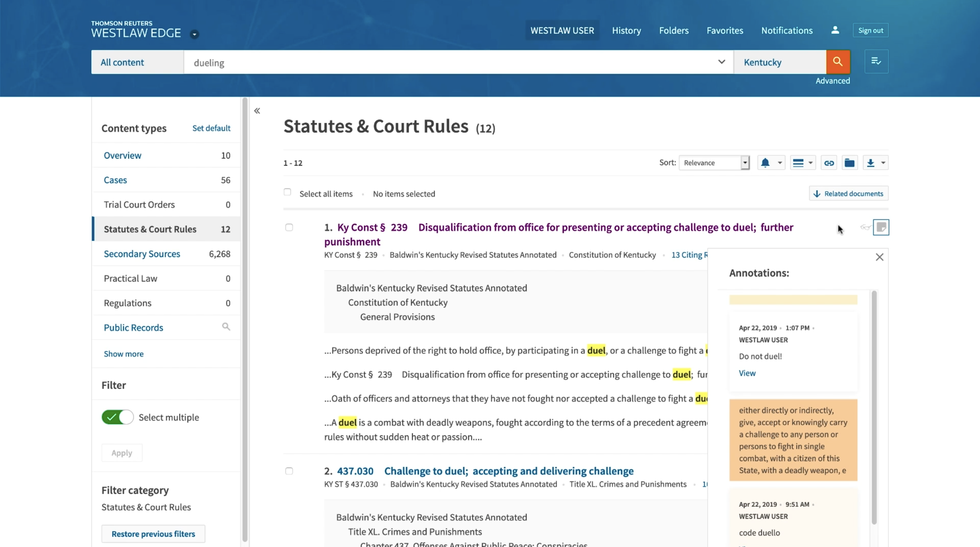Select Secondary Sources content type

pyautogui.click(x=142, y=254)
